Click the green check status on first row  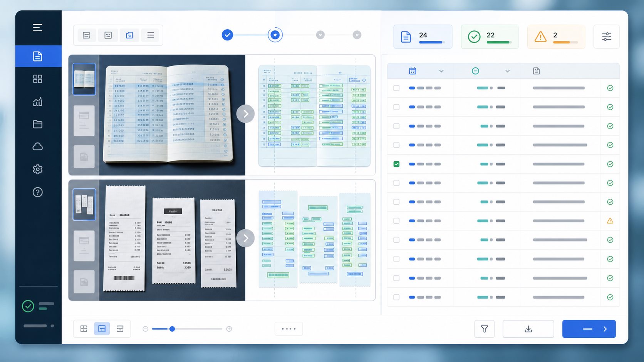click(610, 88)
